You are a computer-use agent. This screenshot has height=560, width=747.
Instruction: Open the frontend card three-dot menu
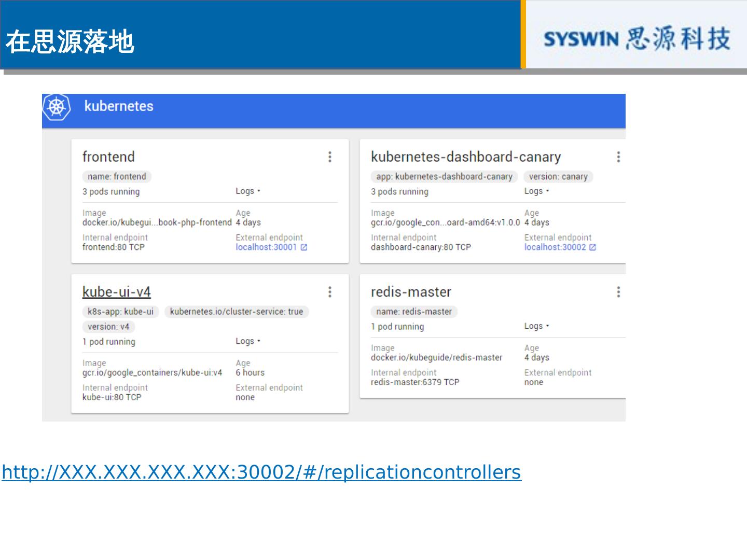click(330, 157)
